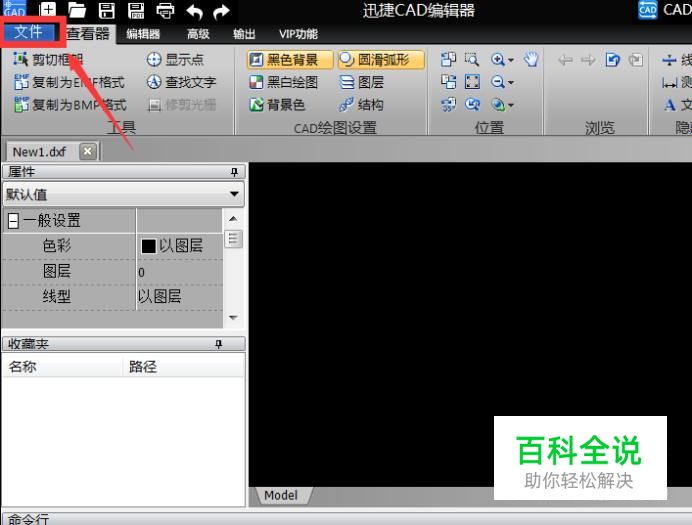Click the blue rotate view icon in 浏览 group
Screen dimensions: 692x525
(613, 59)
